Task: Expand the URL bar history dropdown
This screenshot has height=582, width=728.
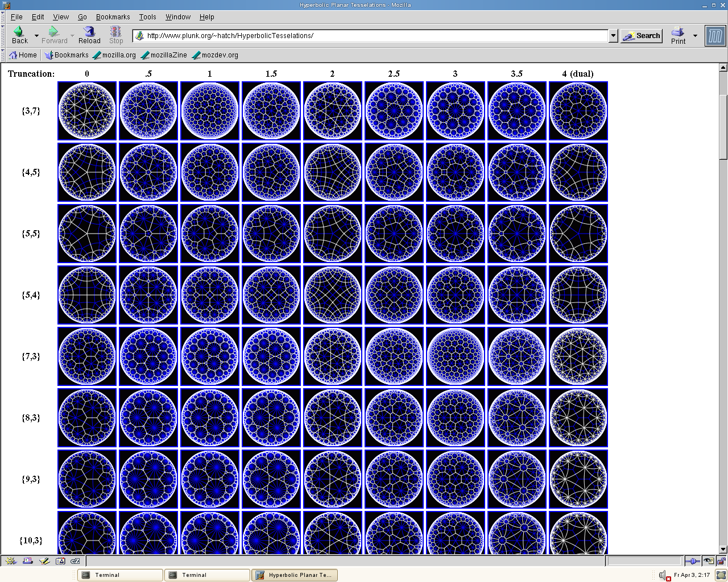Action: (x=613, y=36)
